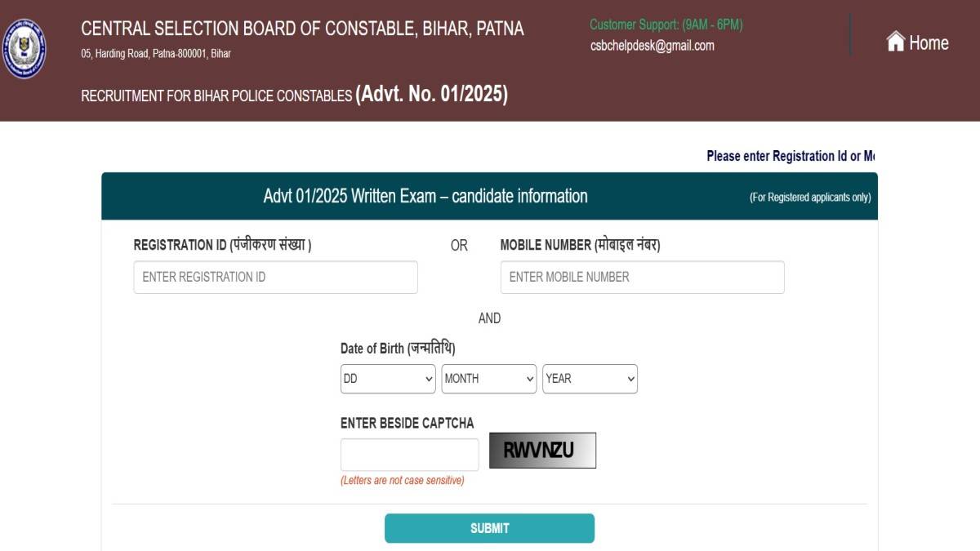Open the YEAR selection dropdown
Viewport: 980px width, 551px height.
click(x=590, y=379)
